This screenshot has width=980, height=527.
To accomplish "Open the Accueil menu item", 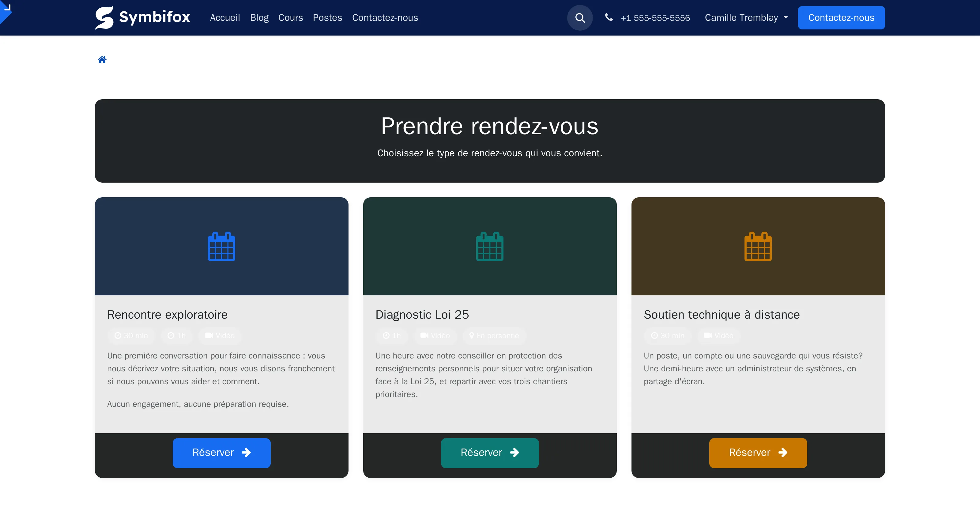I will click(x=225, y=17).
